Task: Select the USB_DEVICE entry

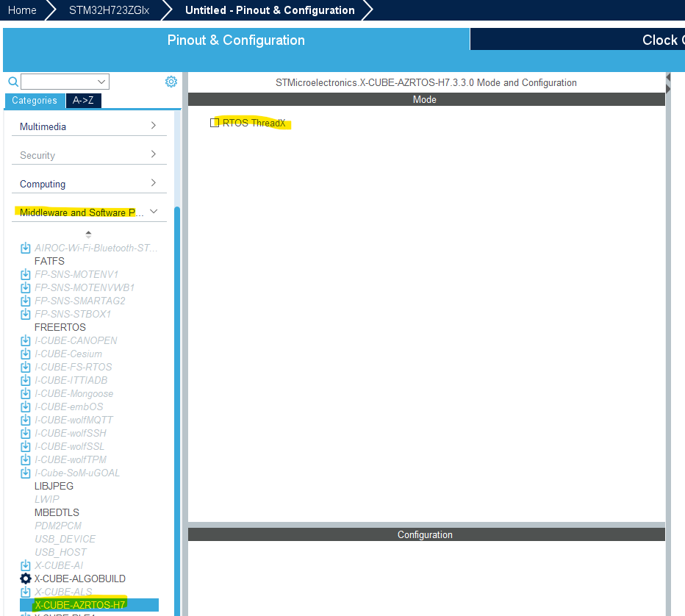Action: [x=65, y=539]
